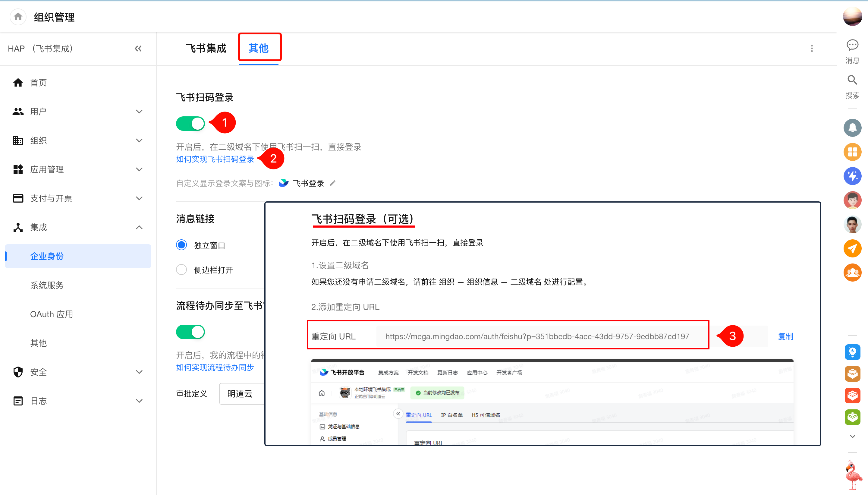Open the orange group contacts icon
Image resolution: width=868 pixels, height=495 pixels.
tap(852, 272)
